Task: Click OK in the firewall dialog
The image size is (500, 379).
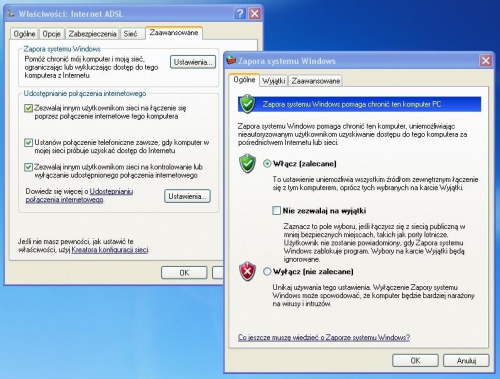Action: [x=415, y=360]
